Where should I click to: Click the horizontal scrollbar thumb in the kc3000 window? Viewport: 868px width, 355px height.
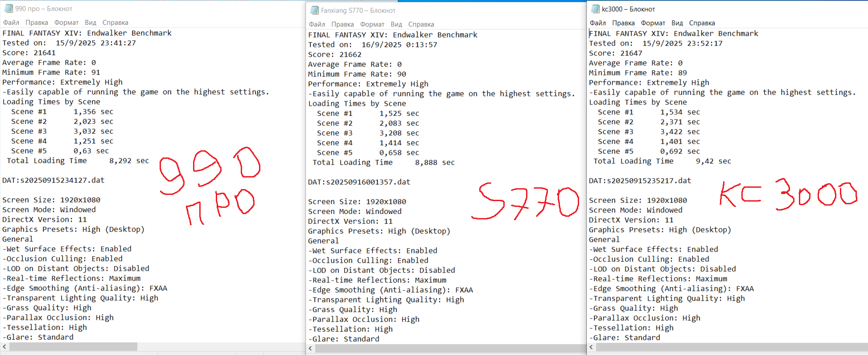point(732,347)
